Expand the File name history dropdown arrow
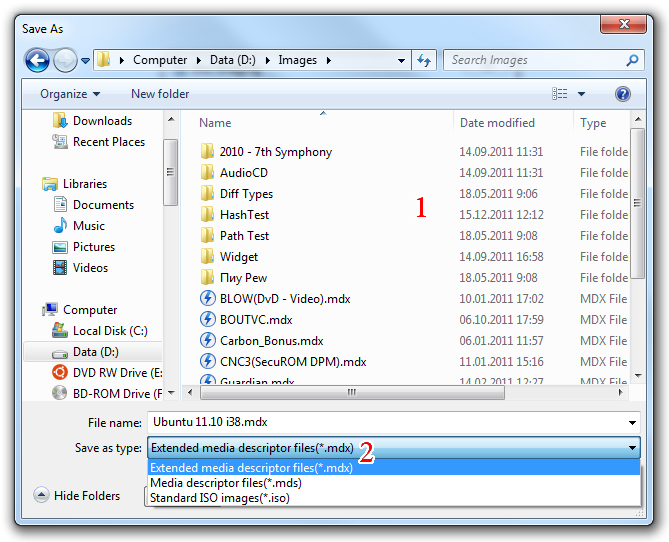This screenshot has height=542, width=669. (x=632, y=423)
